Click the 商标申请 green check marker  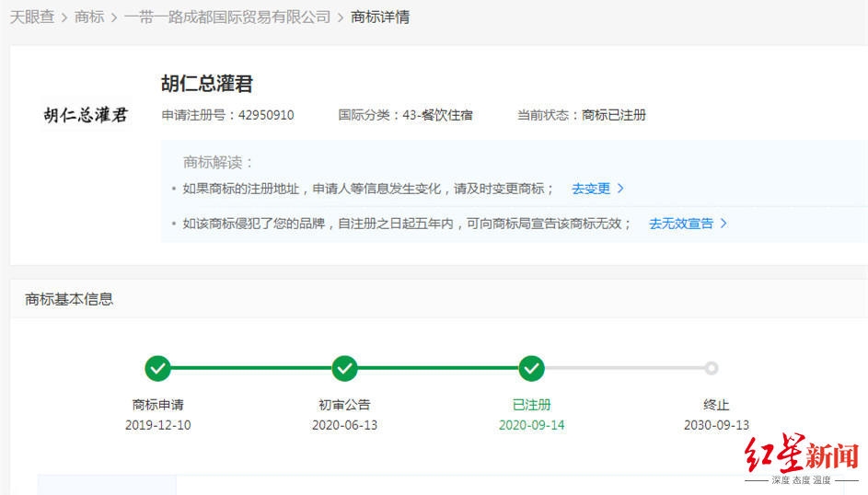click(x=157, y=368)
